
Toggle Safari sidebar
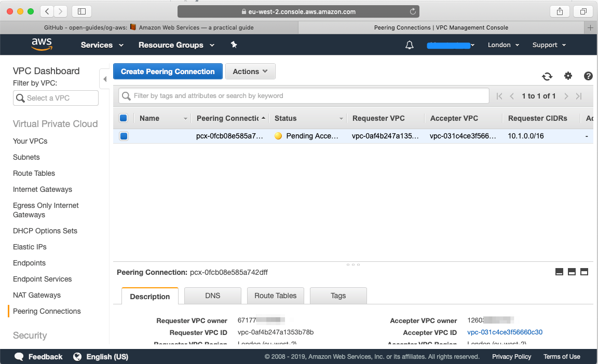(81, 11)
